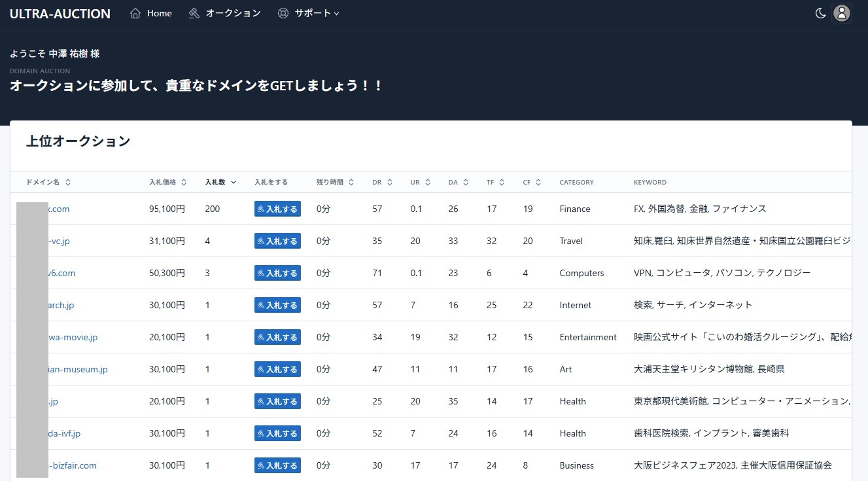Open the オークション menu item
868x481 pixels.
(x=224, y=13)
